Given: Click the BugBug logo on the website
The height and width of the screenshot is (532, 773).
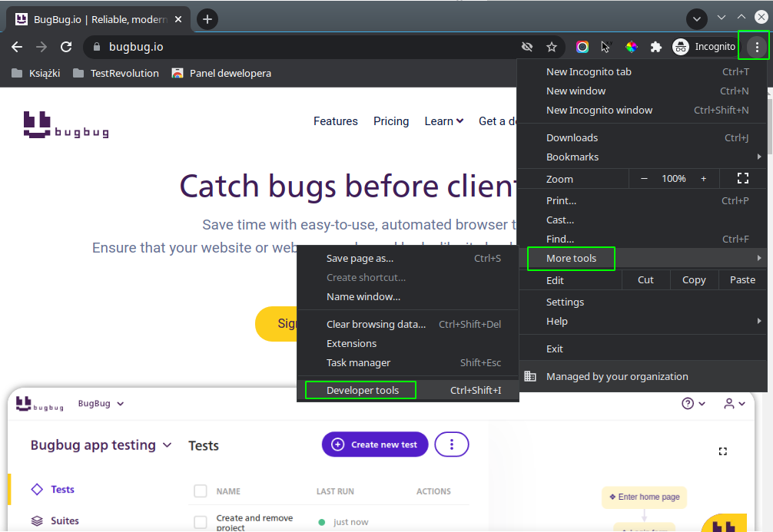Looking at the screenshot, I should [x=66, y=124].
